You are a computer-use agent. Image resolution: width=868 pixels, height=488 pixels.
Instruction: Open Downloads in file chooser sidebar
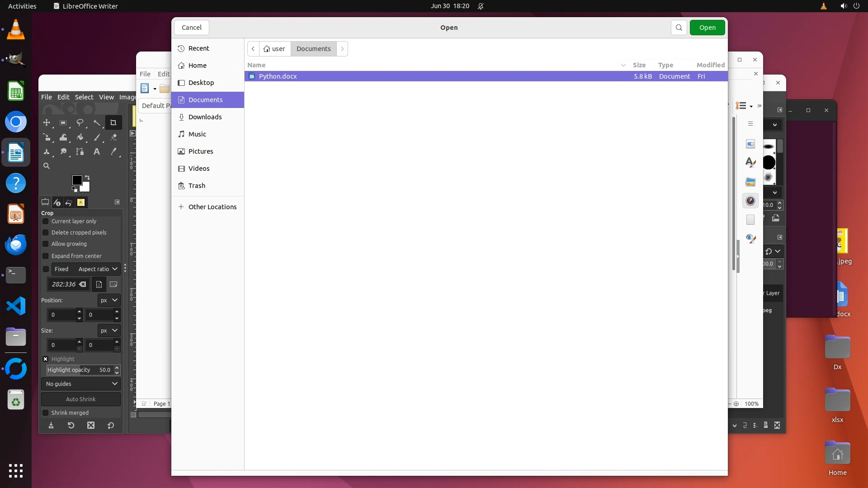[205, 117]
